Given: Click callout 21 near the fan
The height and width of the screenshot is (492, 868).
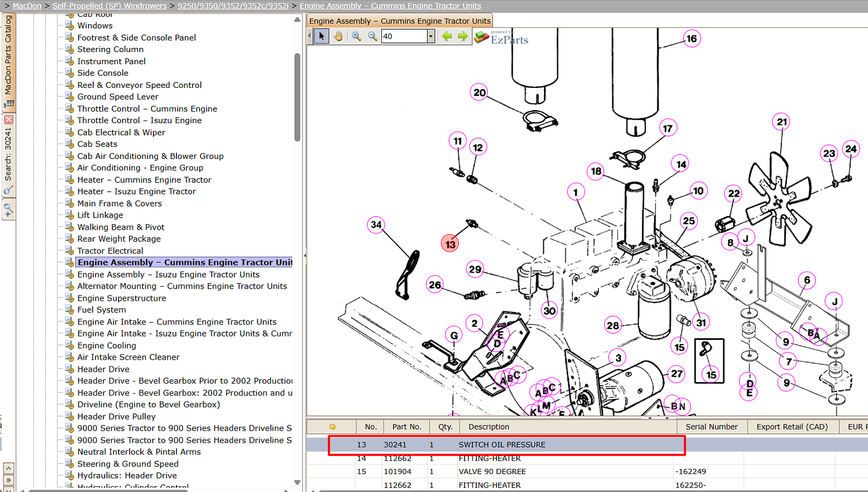Looking at the screenshot, I should 782,122.
